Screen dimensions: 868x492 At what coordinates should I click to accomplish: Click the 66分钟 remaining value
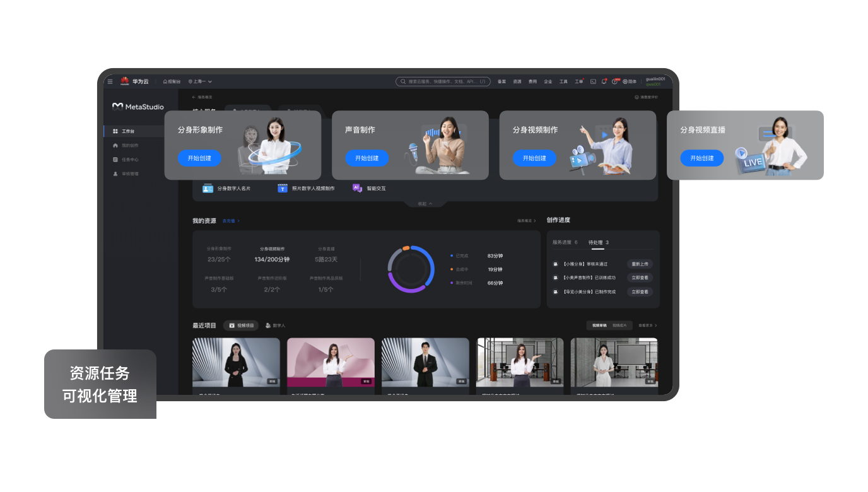click(495, 283)
